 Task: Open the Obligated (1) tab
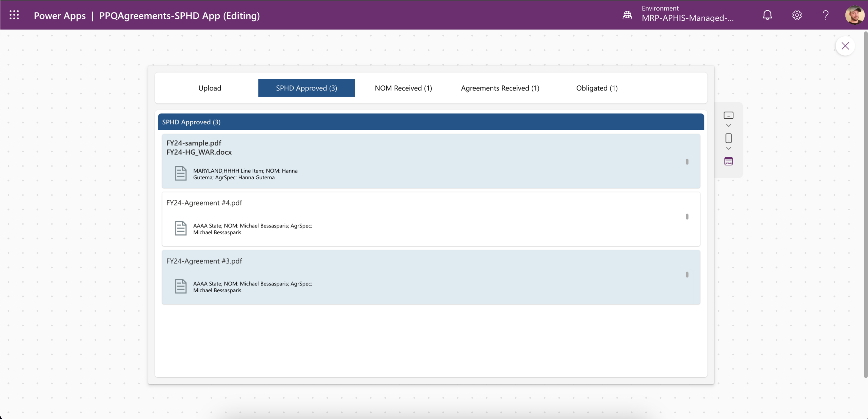tap(597, 88)
